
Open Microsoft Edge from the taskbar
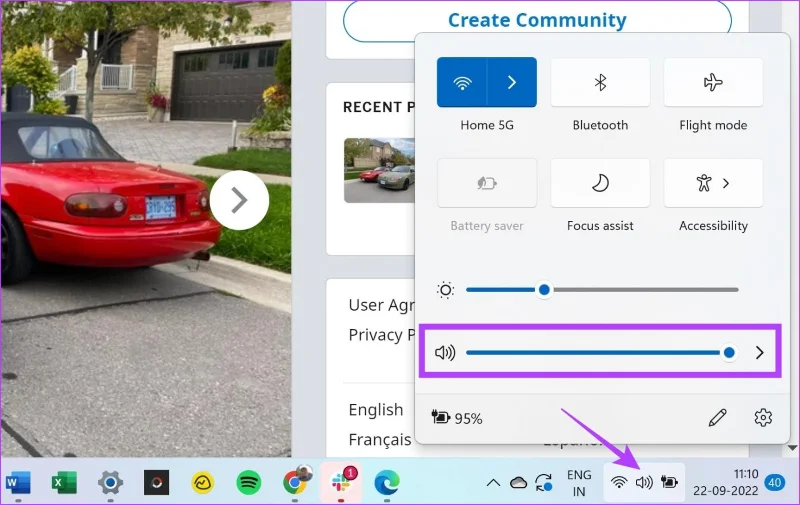pos(387,483)
